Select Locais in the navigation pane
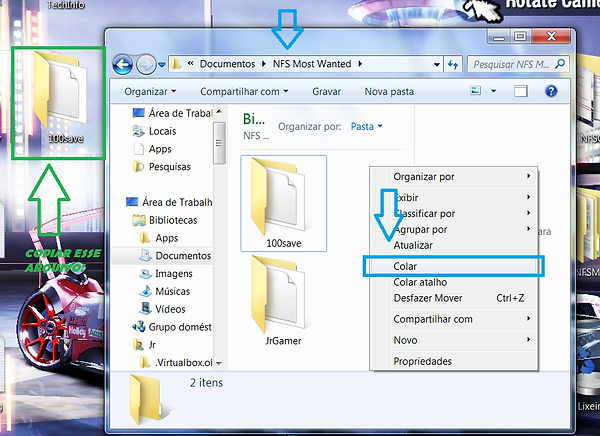This screenshot has height=436, width=600. pos(154,131)
